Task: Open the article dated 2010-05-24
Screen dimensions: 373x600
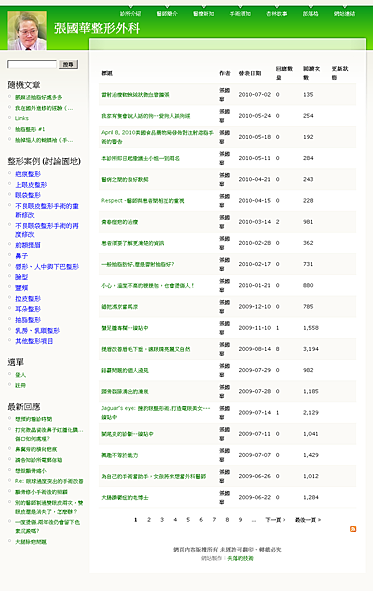Action: click(146, 117)
